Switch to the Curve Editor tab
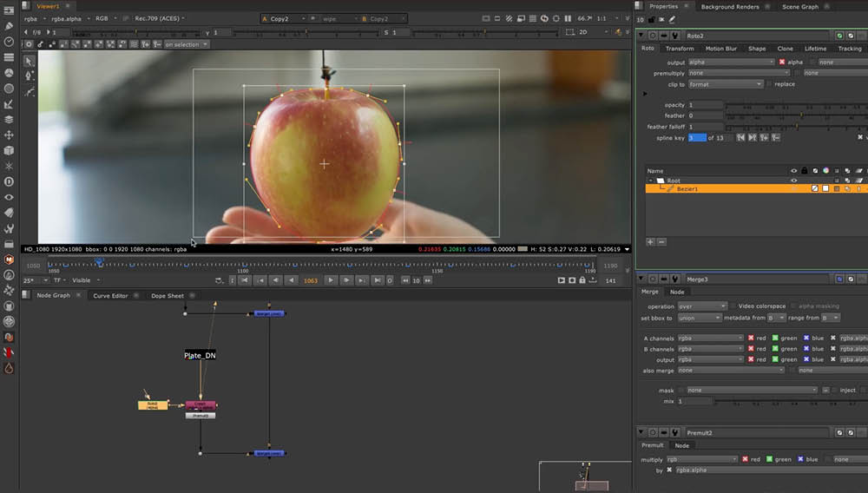Viewport: 868px width, 493px height. pos(110,296)
